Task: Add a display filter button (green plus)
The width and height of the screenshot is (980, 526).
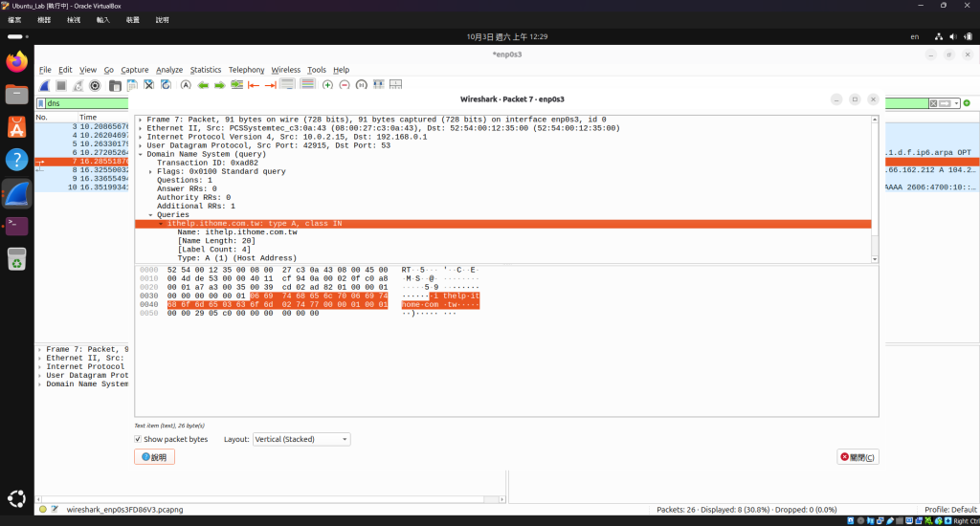Action: 967,103
